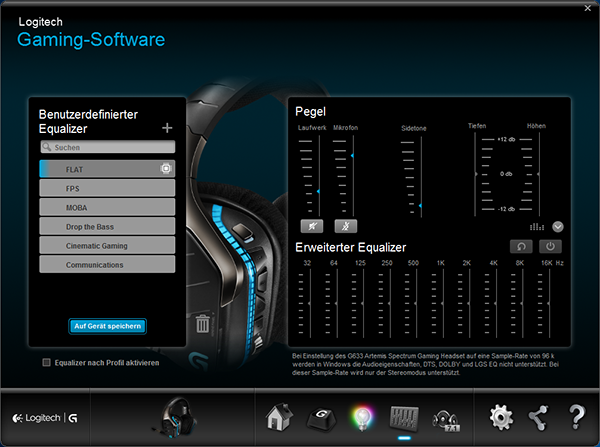
Task: Click the 64 Hz equalizer band slider
Action: coord(337,303)
